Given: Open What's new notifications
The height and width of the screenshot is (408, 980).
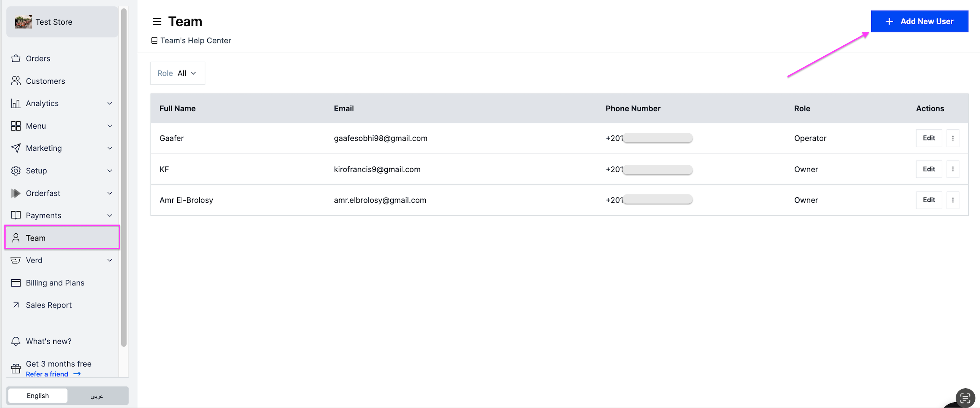Looking at the screenshot, I should 62,341.
